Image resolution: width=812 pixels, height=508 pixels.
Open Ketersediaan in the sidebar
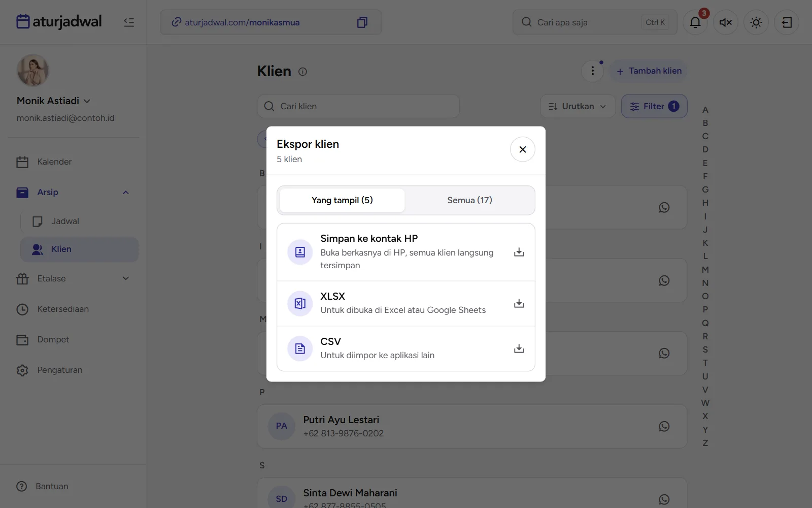pos(74,309)
